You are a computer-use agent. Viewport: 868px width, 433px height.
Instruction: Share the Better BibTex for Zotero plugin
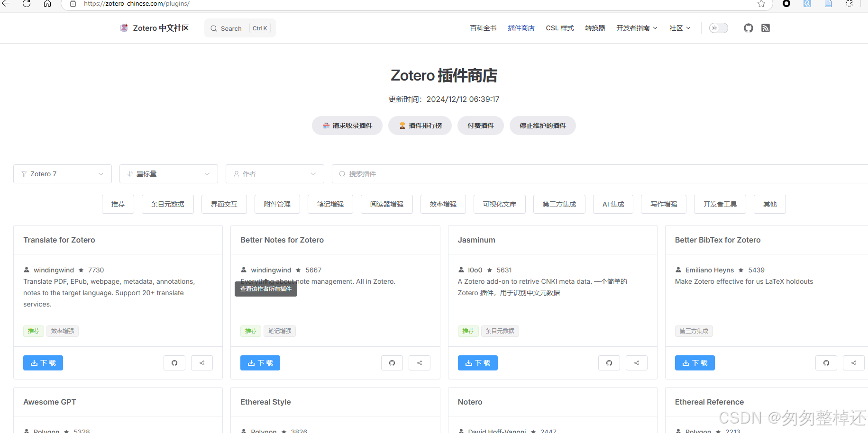[854, 363]
